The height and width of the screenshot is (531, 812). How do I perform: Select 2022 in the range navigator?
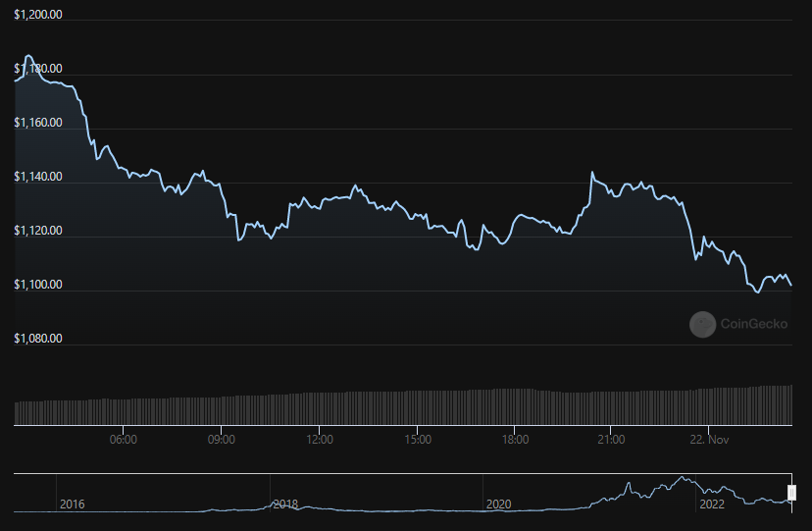712,504
